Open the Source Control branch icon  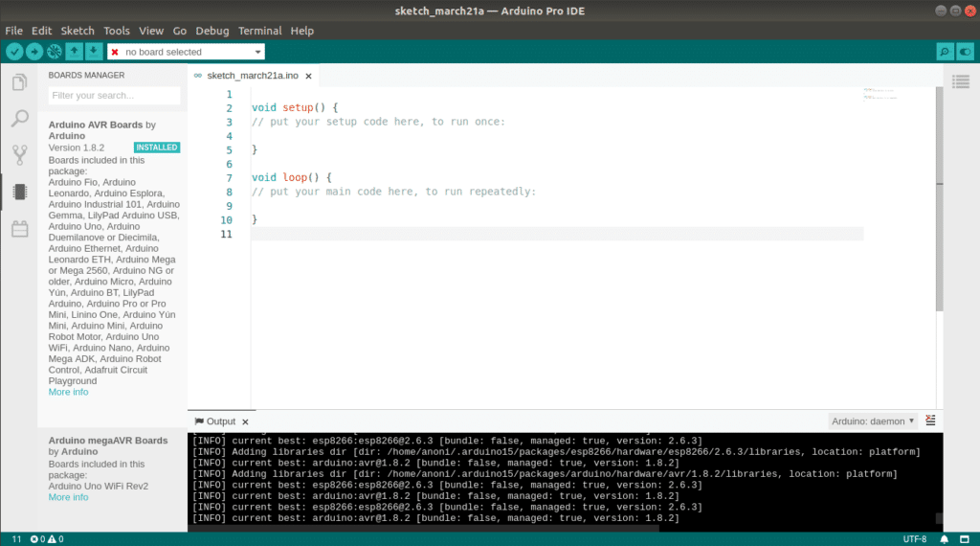19,155
